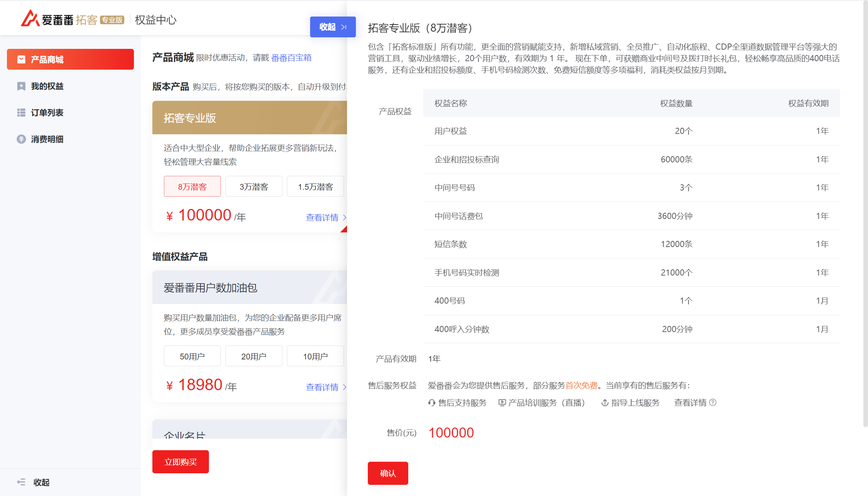This screenshot has width=868, height=496.
Task: Click the 指导上线服务 label
Action: click(635, 403)
